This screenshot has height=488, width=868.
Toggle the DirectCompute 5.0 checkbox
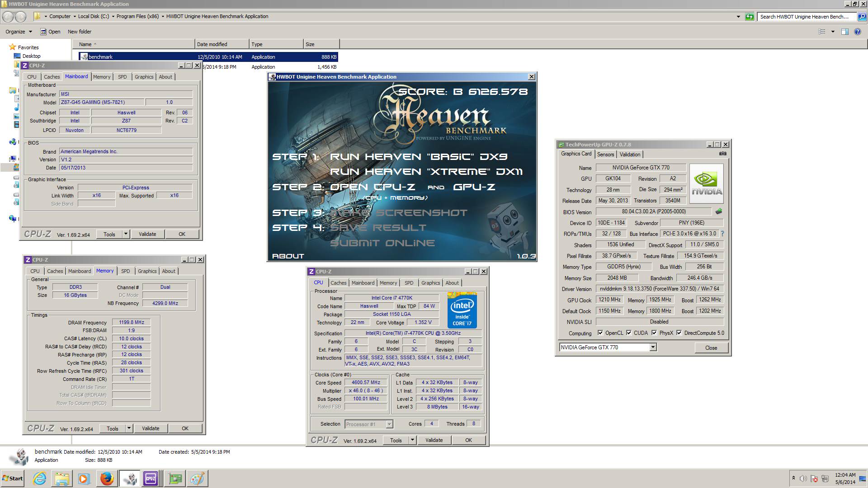[x=679, y=333]
